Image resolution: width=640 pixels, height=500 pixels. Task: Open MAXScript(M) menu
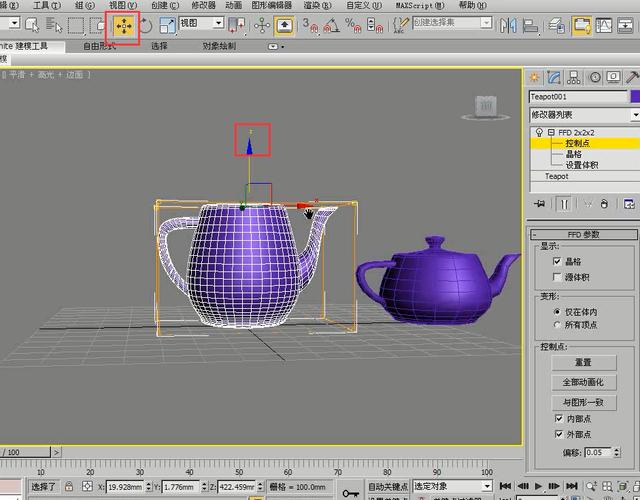(x=420, y=5)
